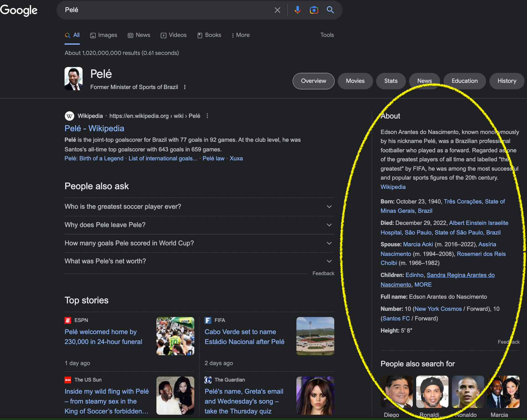Open options dots beside Pelé's title description

185,87
